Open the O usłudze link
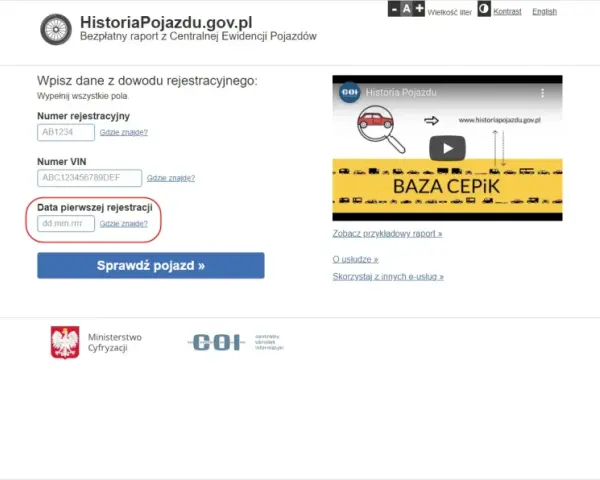The image size is (600, 480). [x=355, y=260]
